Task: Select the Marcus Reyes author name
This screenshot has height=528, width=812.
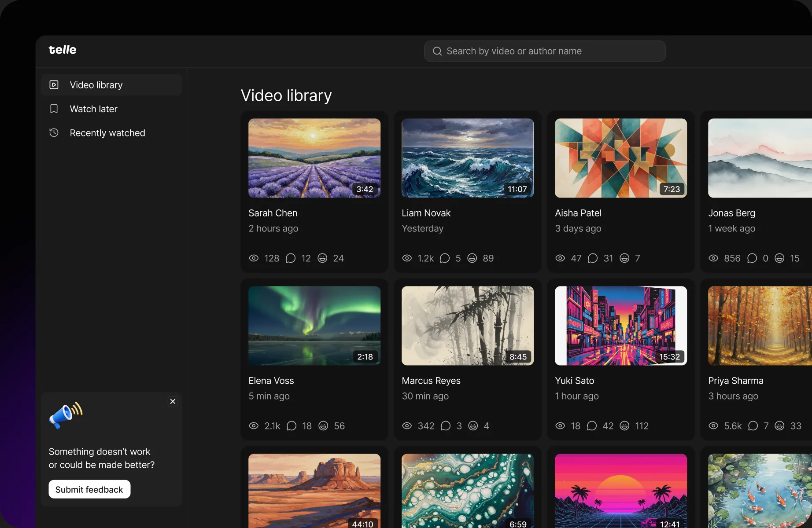Action: [431, 381]
